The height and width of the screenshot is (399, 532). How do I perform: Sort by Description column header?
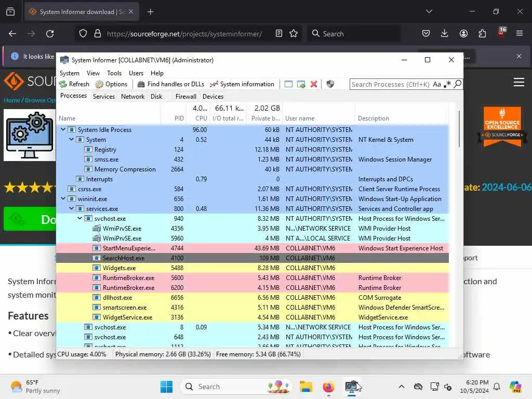point(402,118)
